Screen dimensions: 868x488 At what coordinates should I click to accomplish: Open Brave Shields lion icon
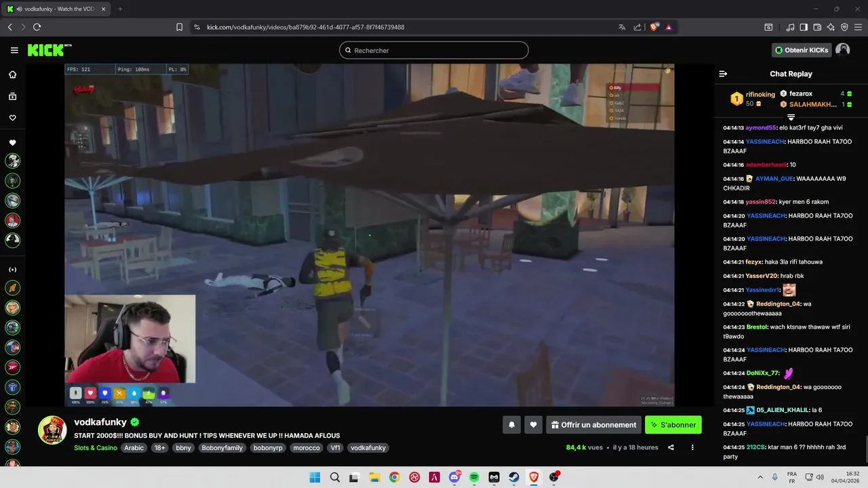coord(654,27)
